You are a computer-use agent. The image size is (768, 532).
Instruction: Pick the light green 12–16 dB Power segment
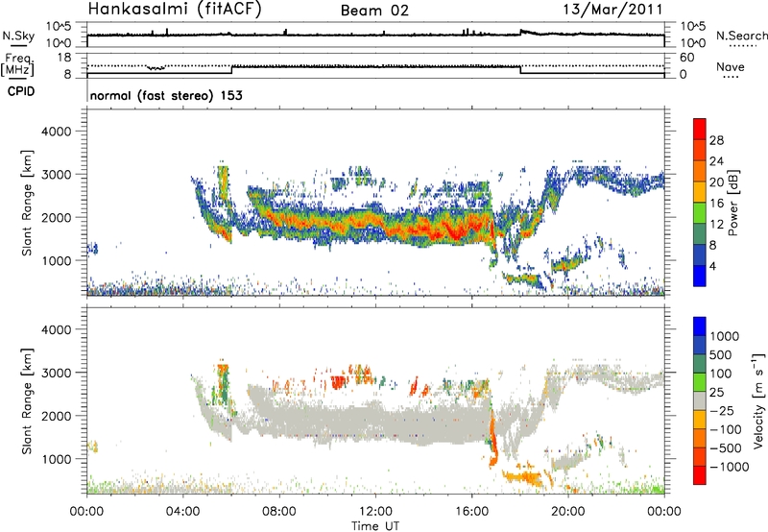(700, 213)
